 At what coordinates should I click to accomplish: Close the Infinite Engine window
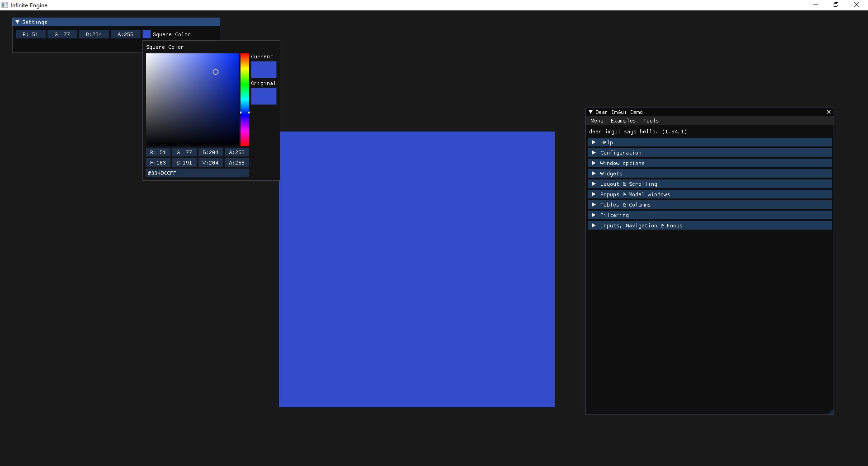pos(857,5)
